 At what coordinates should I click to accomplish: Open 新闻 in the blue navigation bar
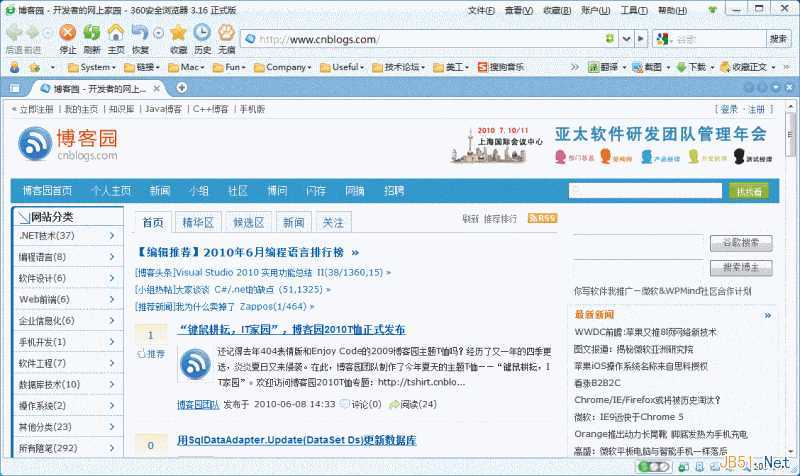click(160, 190)
